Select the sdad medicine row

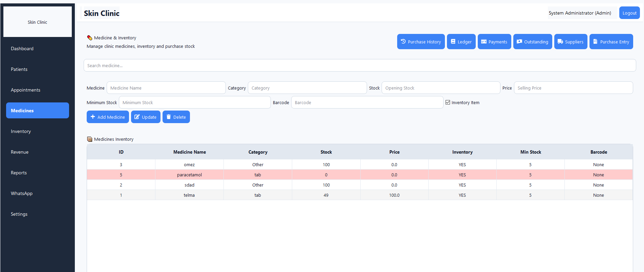click(x=360, y=185)
